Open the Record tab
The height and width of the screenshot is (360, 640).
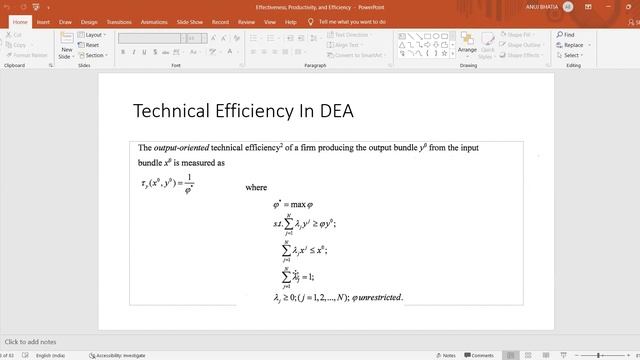coord(220,22)
